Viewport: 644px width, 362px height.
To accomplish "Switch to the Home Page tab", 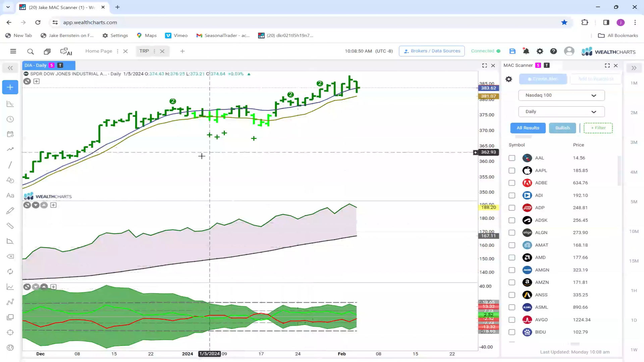I will [x=99, y=51].
